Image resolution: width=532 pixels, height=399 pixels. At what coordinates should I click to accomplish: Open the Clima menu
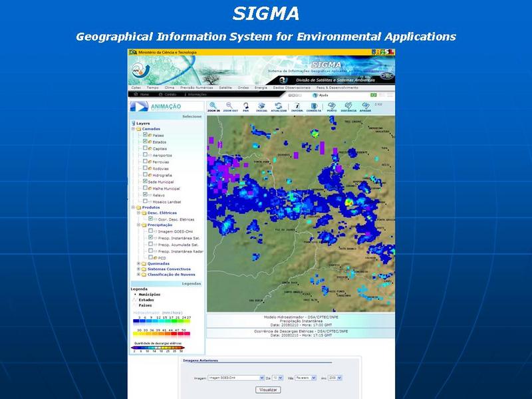170,88
